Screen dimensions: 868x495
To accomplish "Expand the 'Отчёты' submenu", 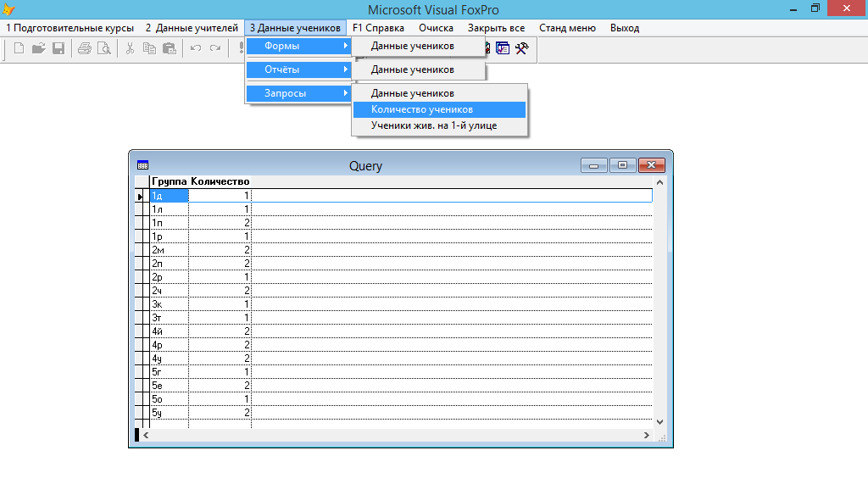I will pyautogui.click(x=298, y=70).
